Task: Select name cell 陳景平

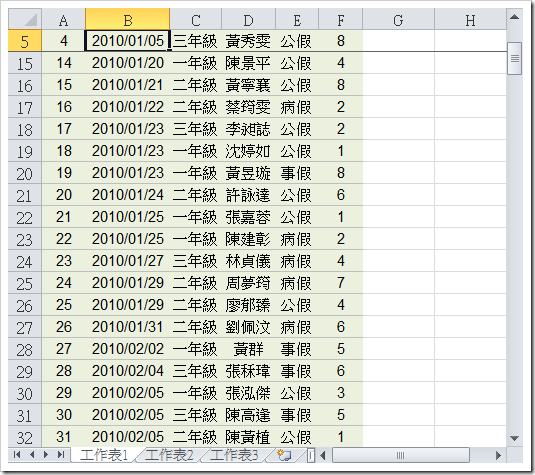Action: (x=248, y=63)
